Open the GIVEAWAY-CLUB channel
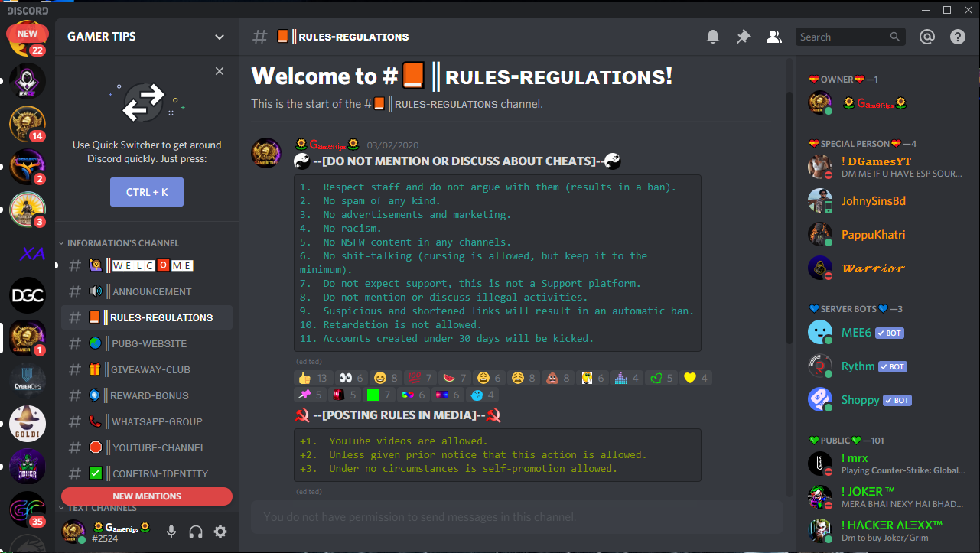 (147, 369)
